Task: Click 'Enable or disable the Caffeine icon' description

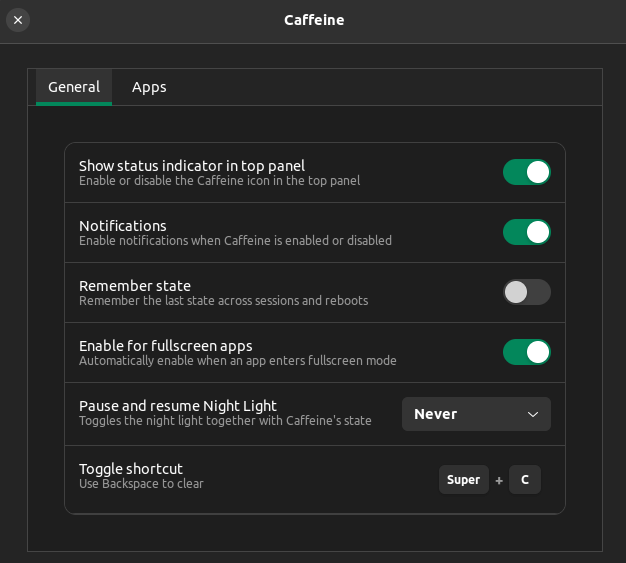Action: (219, 181)
